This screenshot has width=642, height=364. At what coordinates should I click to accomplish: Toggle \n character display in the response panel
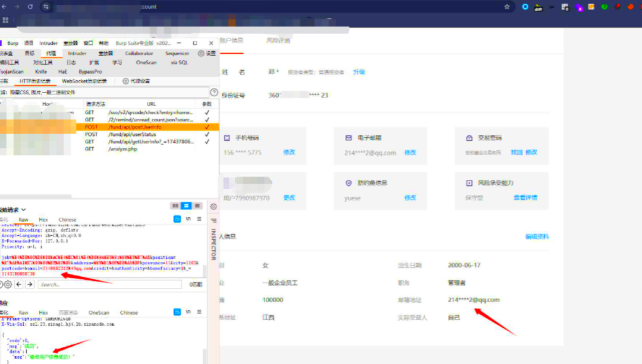pyautogui.click(x=188, y=312)
